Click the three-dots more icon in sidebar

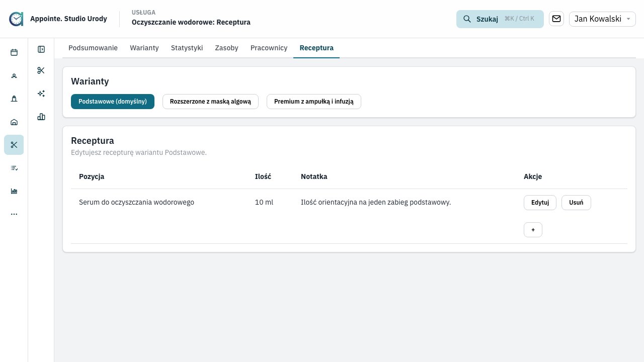(14, 214)
